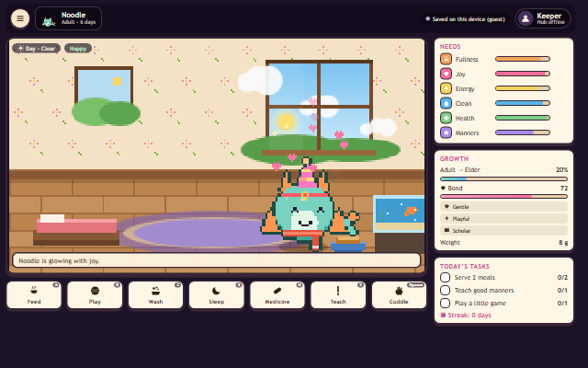588x368 pixels.
Task: Select the Playful trait tag
Action: tap(503, 219)
